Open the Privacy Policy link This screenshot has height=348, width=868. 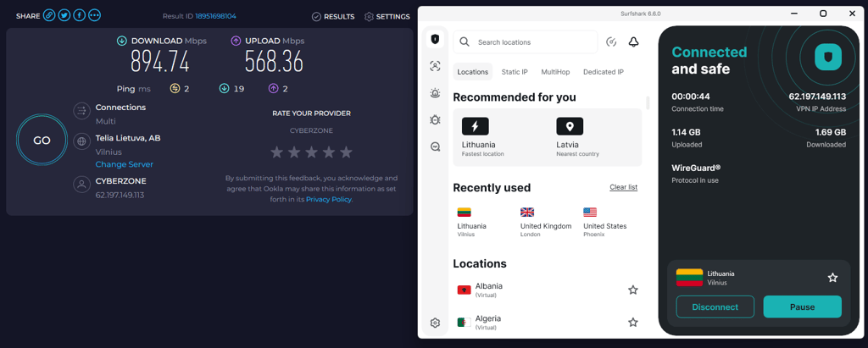click(x=329, y=199)
